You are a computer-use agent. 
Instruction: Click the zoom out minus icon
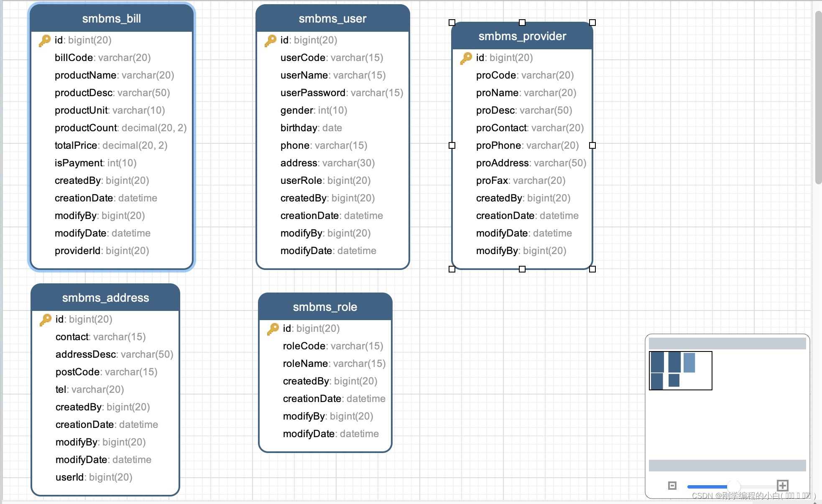click(672, 485)
